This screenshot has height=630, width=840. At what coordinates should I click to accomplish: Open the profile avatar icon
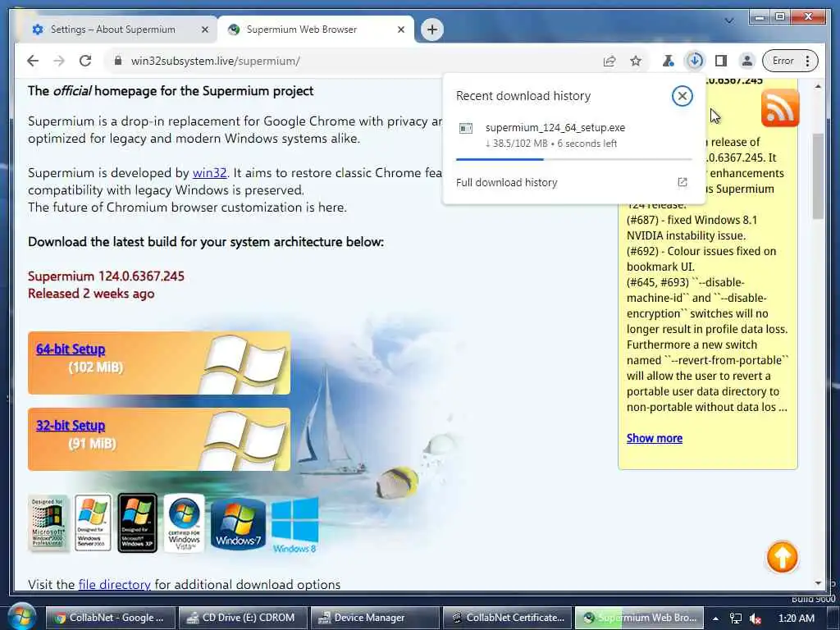point(746,61)
